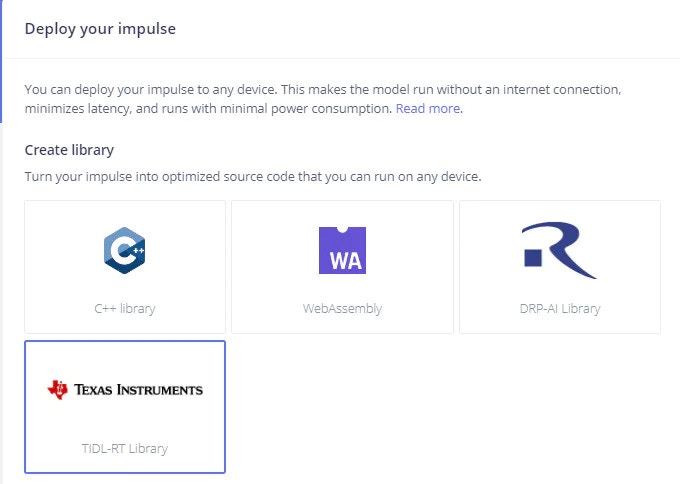Screen dimensions: 680x484
Task: Click the Deploy your impulse heading
Action: [x=100, y=29]
